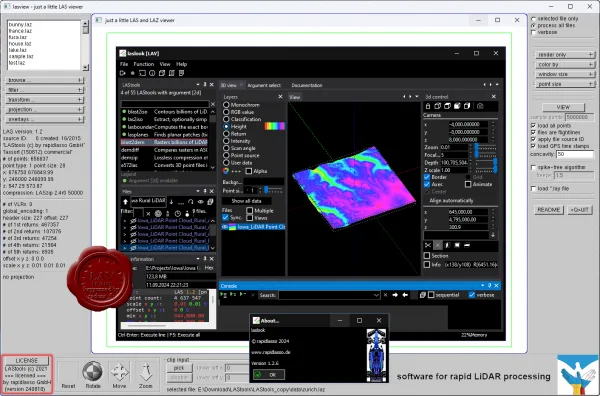Click the solid cube view icon in 3d control
This screenshot has height=396, width=600.
457,106
